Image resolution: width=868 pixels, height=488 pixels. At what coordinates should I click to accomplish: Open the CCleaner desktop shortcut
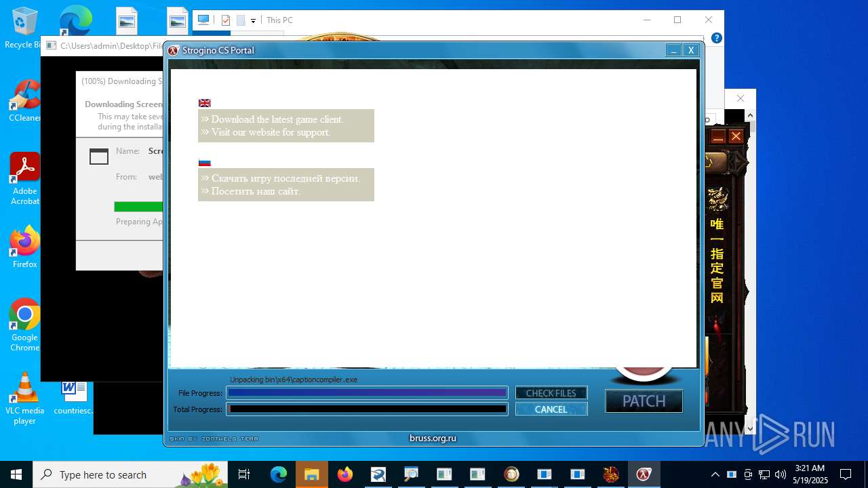24,102
